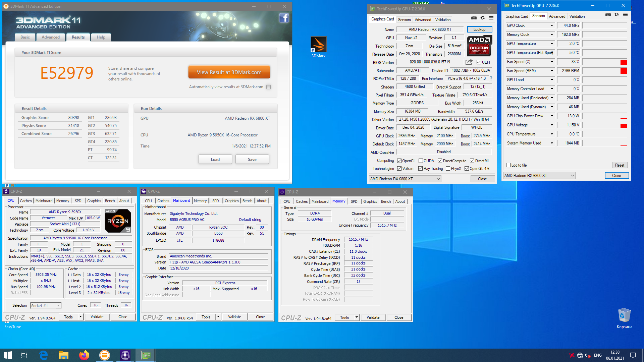
Task: Switch to CPU-Z on the taskbar
Action: (125, 355)
